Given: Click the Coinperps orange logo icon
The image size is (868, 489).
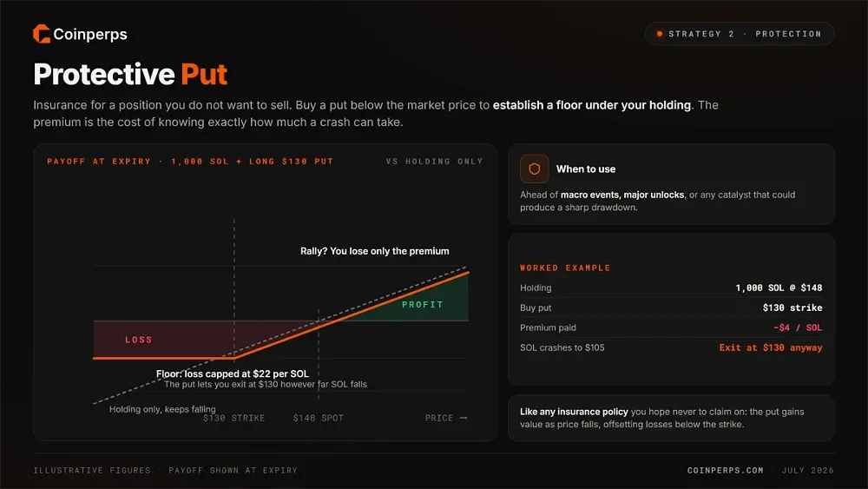Looking at the screenshot, I should (x=42, y=34).
